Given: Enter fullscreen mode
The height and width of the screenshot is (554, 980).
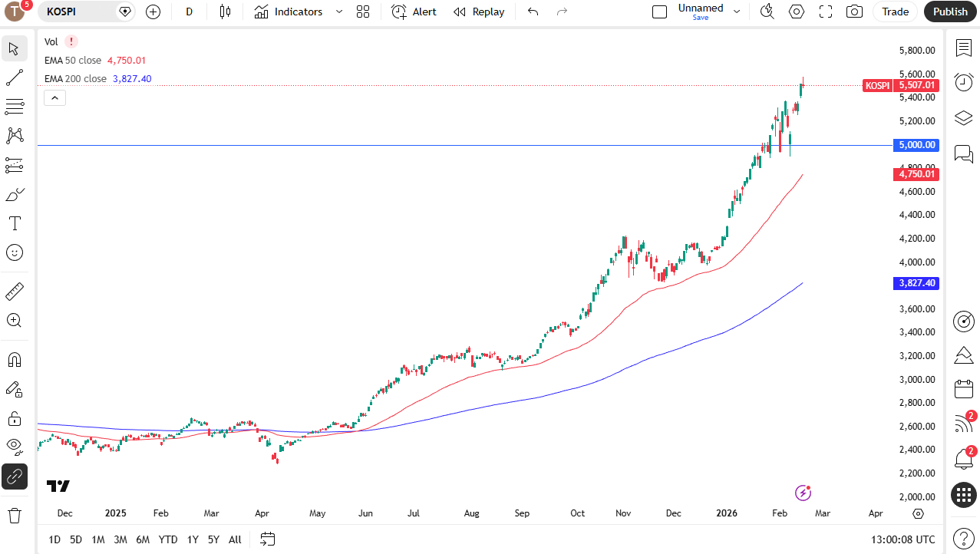Looking at the screenshot, I should coord(826,12).
